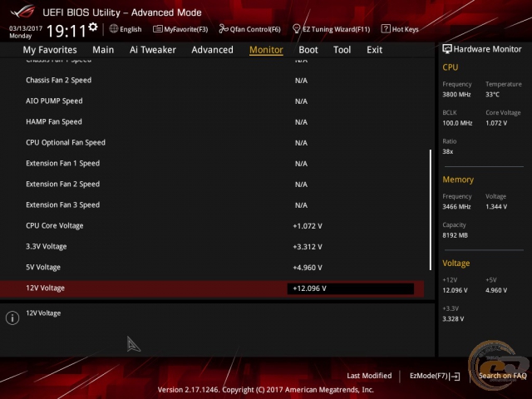Click the info circle icon in help area
Viewport: 532px width, 399px height.
12,318
